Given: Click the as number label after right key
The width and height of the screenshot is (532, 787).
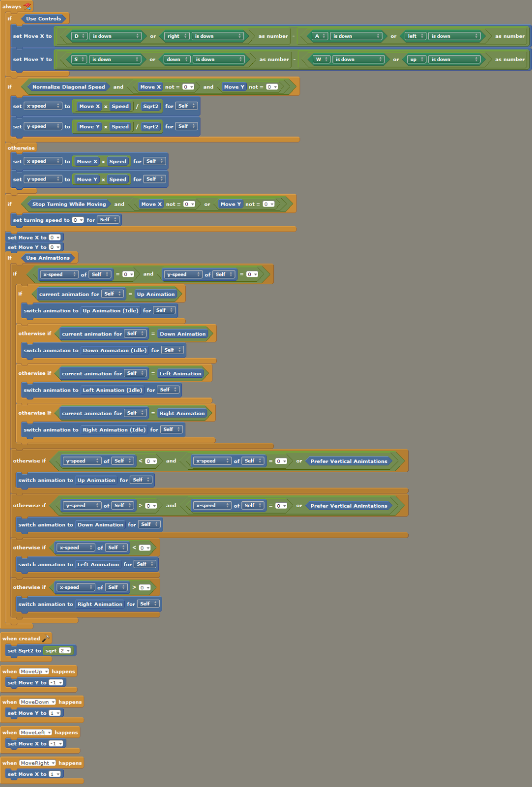Looking at the screenshot, I should [x=273, y=36].
